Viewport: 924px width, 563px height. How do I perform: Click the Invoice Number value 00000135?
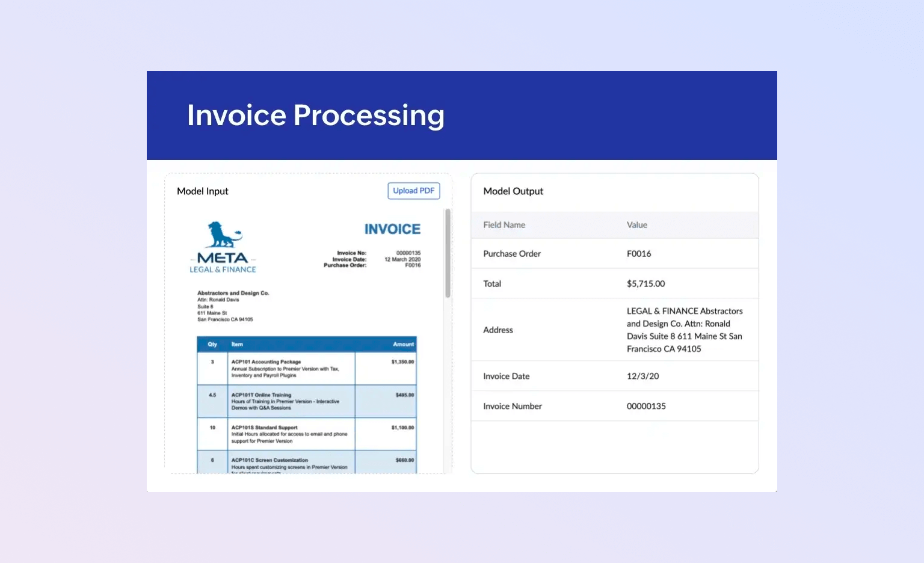tap(646, 407)
